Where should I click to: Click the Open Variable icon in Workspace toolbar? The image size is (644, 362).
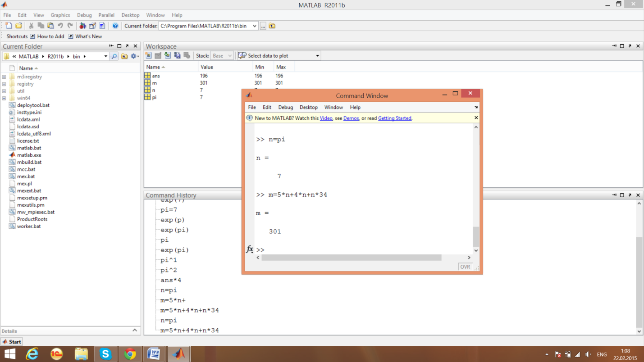tap(158, 55)
